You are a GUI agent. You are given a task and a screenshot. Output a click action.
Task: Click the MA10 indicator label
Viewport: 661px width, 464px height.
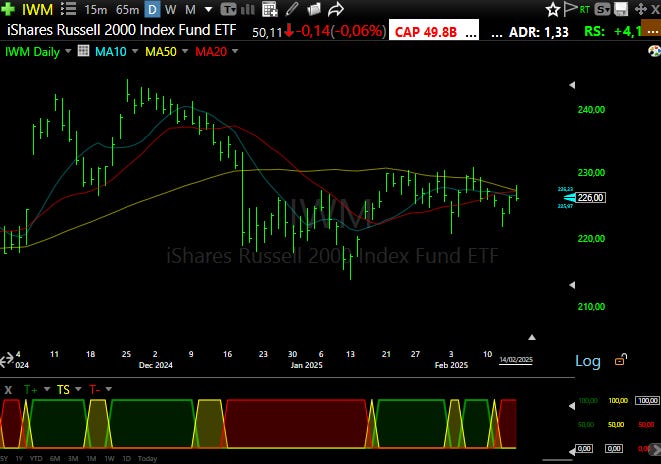pos(110,52)
